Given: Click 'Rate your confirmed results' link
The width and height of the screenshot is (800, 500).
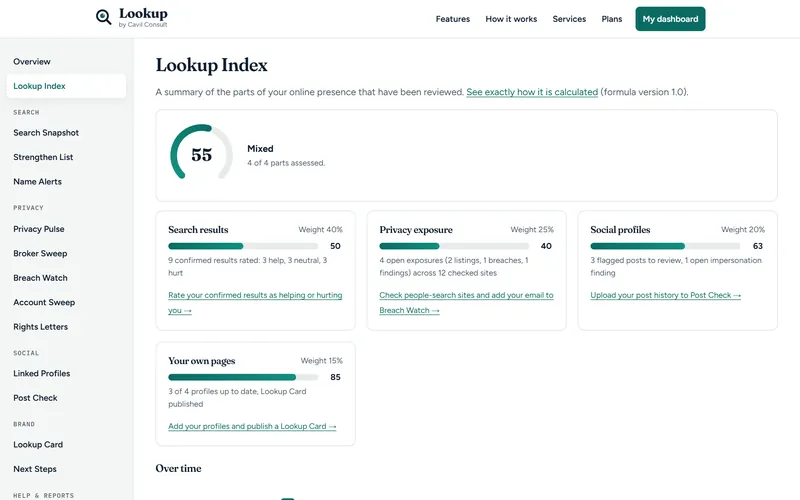Looking at the screenshot, I should (x=255, y=303).
